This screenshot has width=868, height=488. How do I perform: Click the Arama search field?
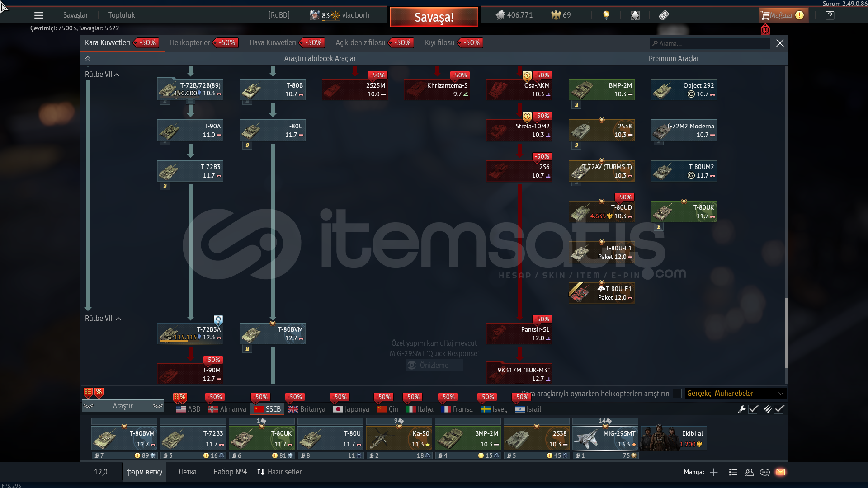(x=710, y=43)
